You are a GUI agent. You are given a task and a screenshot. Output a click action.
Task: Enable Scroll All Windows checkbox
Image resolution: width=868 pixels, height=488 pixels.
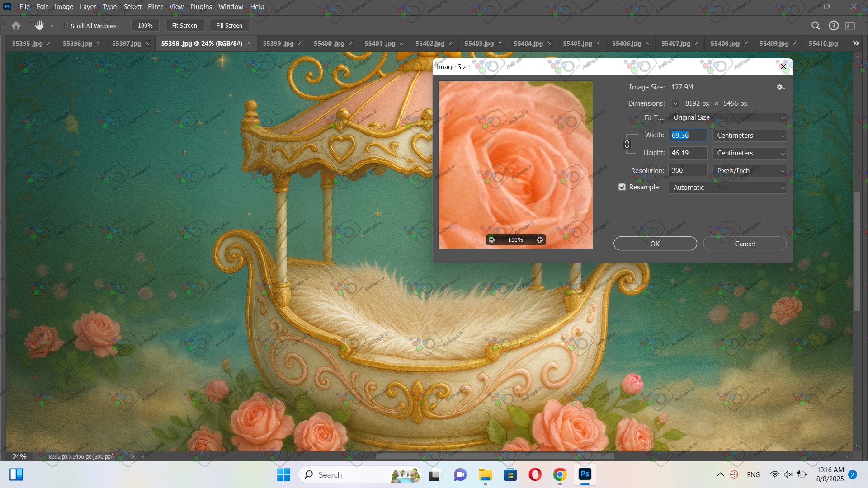click(x=66, y=26)
